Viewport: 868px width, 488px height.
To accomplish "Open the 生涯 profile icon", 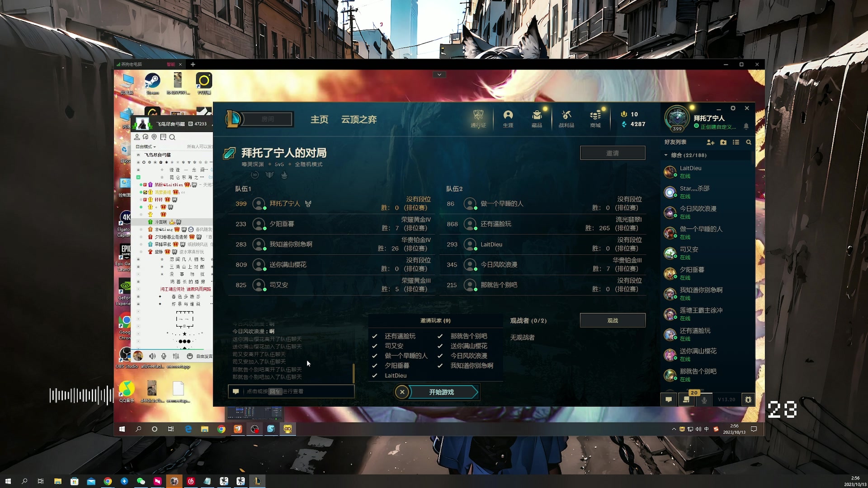I will 508,118.
